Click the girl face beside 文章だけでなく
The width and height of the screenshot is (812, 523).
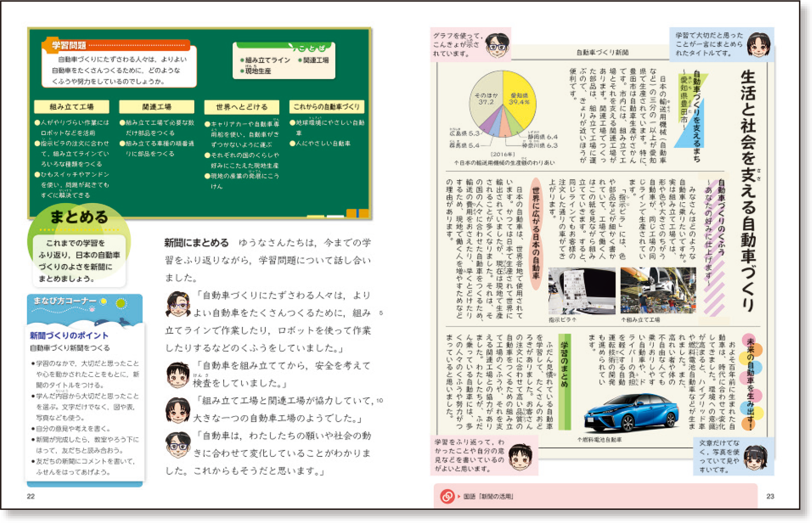coord(755,457)
